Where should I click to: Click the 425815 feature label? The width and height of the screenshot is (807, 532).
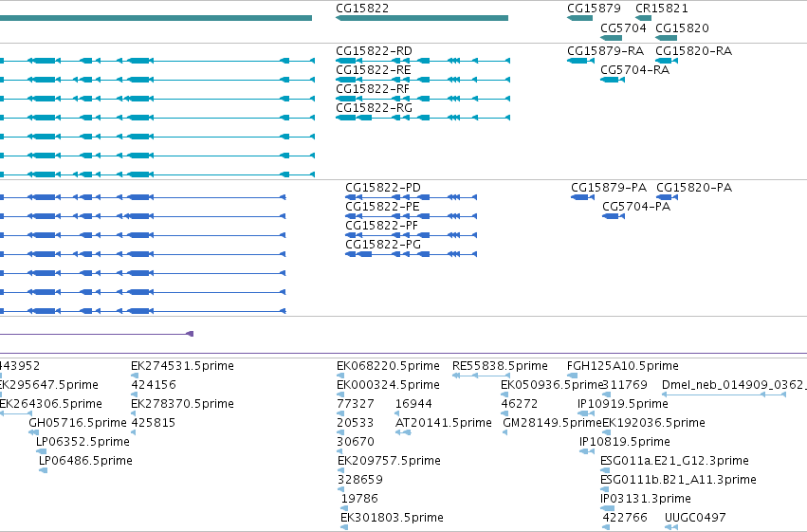coord(154,423)
